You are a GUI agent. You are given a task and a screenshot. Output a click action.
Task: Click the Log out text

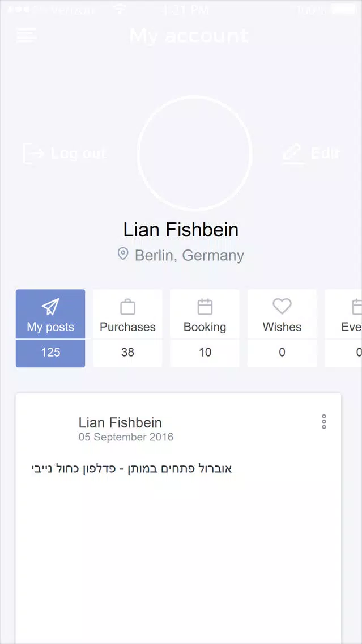point(78,154)
